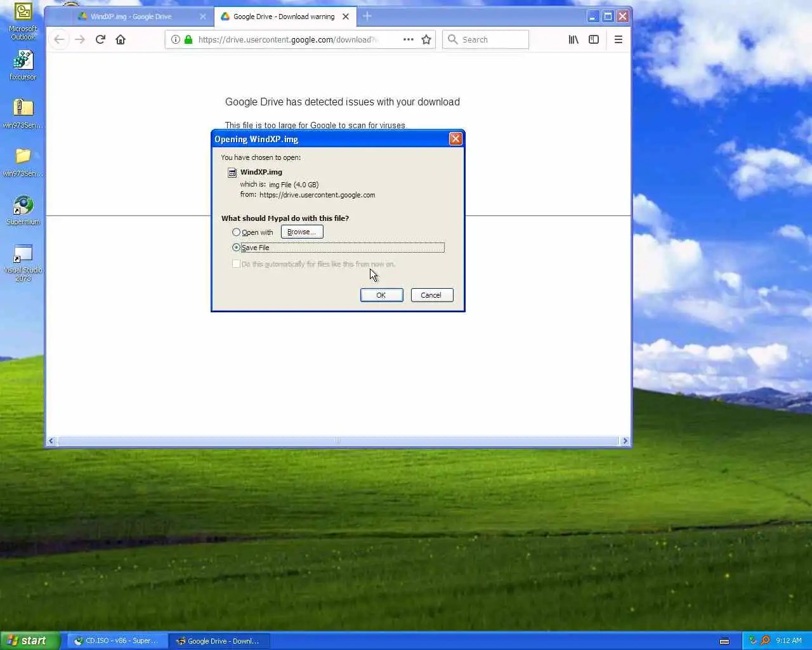
Task: Close the Opening WindXP.img dialog
Action: pyautogui.click(x=455, y=139)
